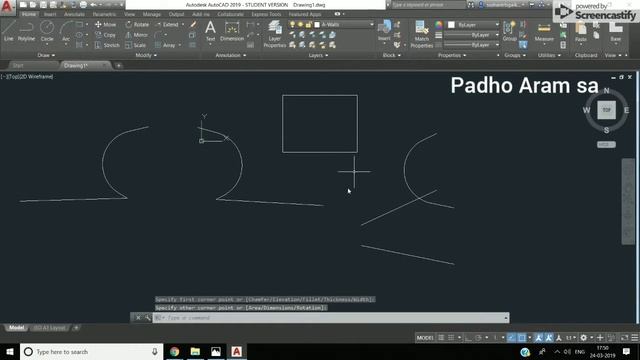Open File Explorer from the taskbar
The image size is (640, 360).
pyautogui.click(x=195, y=351)
